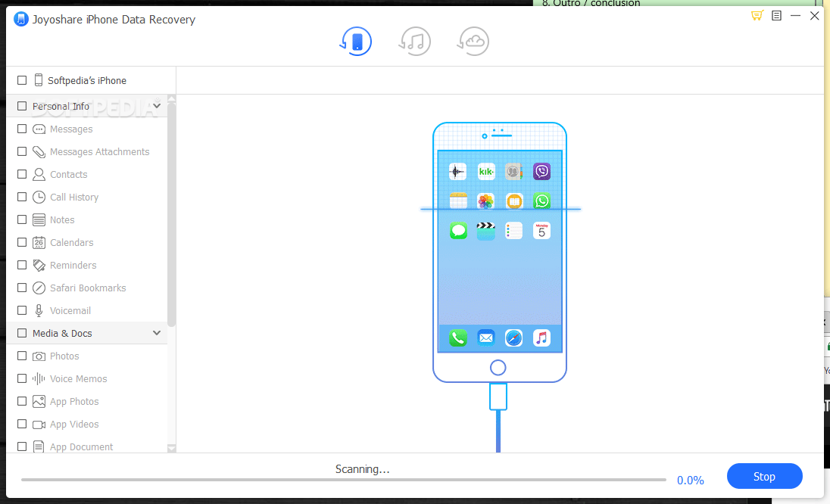Click the WhatsApp icon on phone illustration
This screenshot has height=504, width=830.
pos(541,201)
